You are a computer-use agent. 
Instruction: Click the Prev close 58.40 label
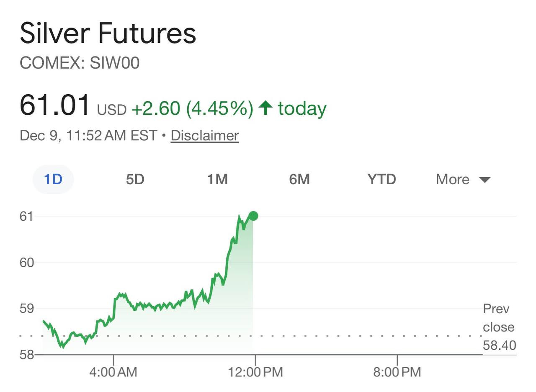pyautogui.click(x=499, y=327)
